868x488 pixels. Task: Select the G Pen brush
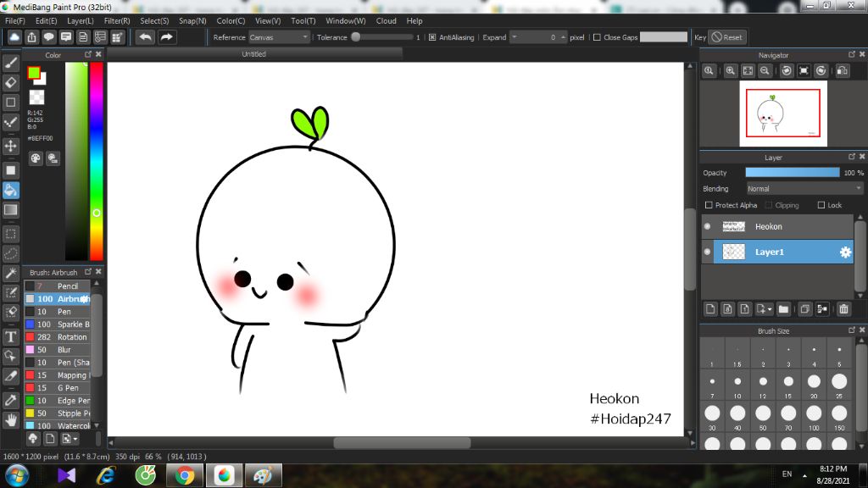tap(57, 388)
